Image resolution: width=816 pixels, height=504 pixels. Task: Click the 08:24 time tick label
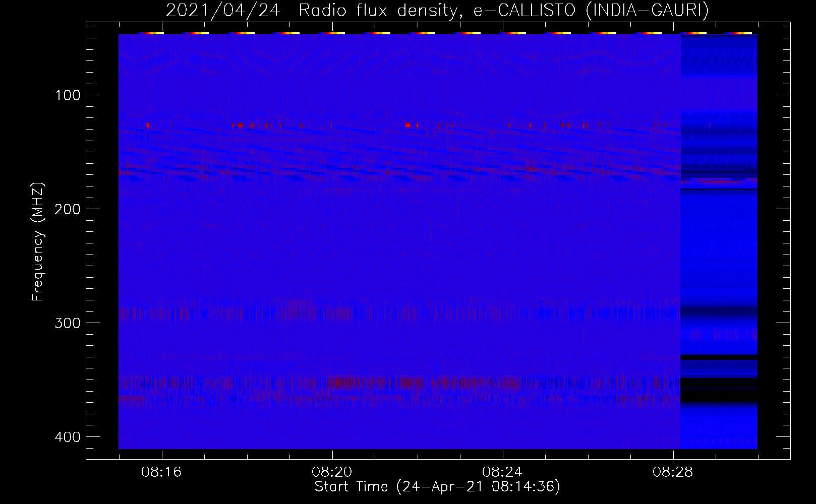click(x=503, y=472)
